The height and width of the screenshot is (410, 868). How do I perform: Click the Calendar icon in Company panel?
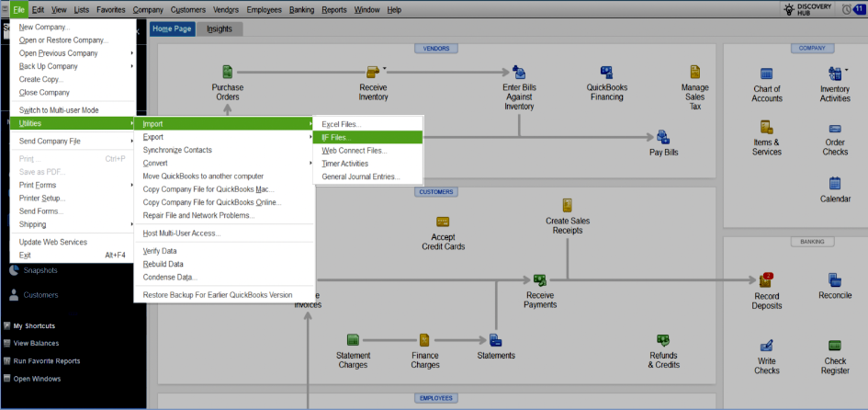pos(834,184)
